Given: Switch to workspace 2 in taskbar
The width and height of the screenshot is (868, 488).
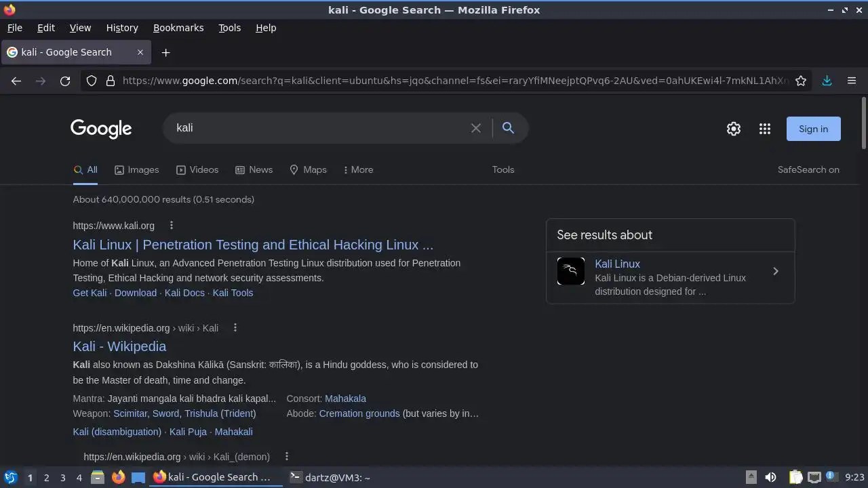Looking at the screenshot, I should [x=46, y=478].
